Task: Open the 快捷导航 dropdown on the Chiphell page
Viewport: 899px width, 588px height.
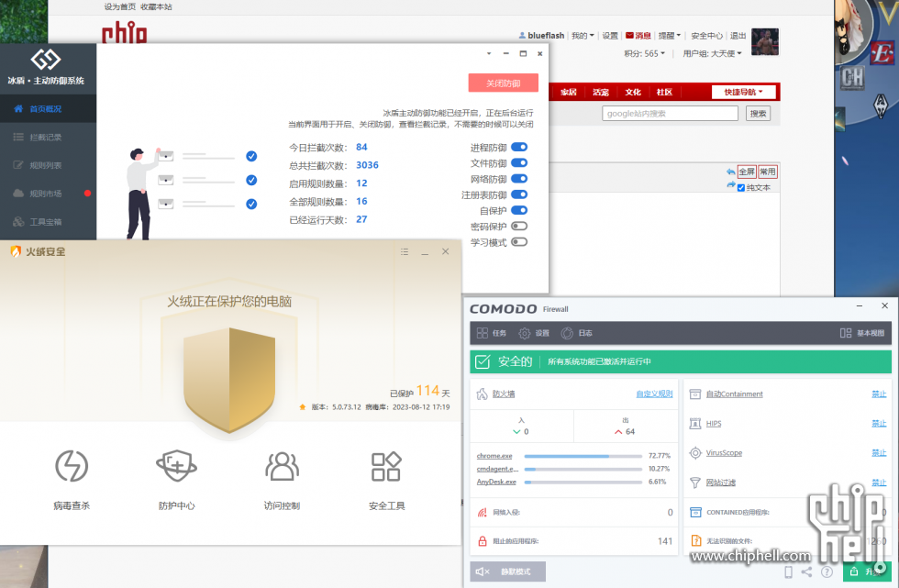Action: 743,92
